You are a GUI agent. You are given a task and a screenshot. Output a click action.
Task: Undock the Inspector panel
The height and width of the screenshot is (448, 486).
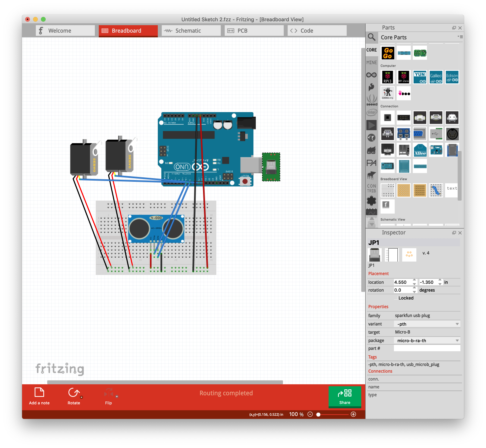[x=454, y=233]
